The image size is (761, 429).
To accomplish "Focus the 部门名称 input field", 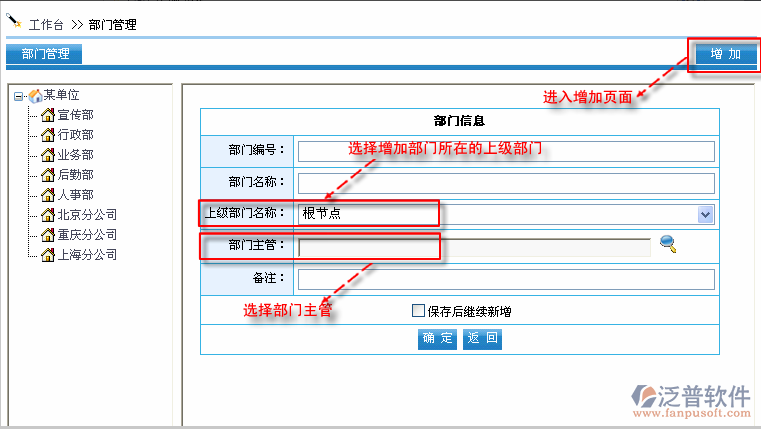I will (506, 183).
